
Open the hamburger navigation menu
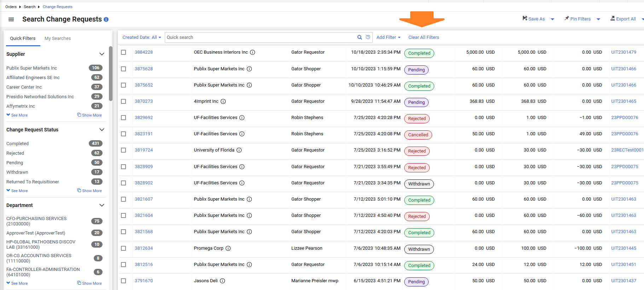click(11, 19)
